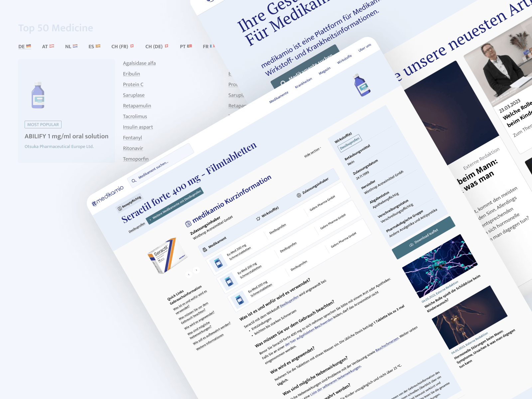Click the cloud icon on Download leaflet
Viewport: 532px width, 399px height.
411,245
